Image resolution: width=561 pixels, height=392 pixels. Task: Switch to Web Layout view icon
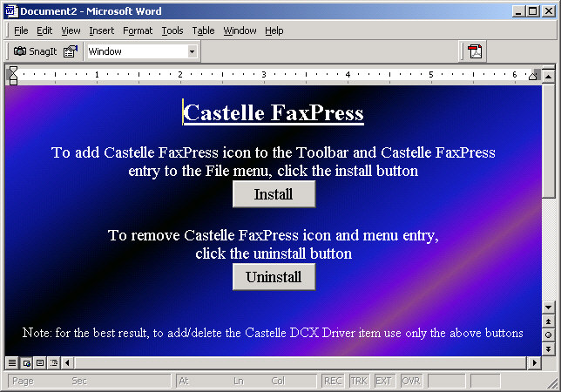tap(25, 362)
